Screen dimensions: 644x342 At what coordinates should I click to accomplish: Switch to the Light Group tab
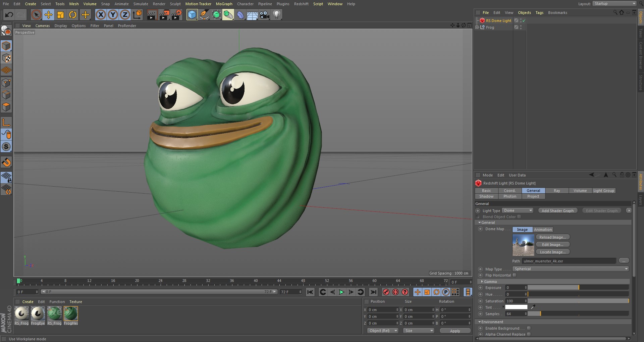tap(604, 191)
